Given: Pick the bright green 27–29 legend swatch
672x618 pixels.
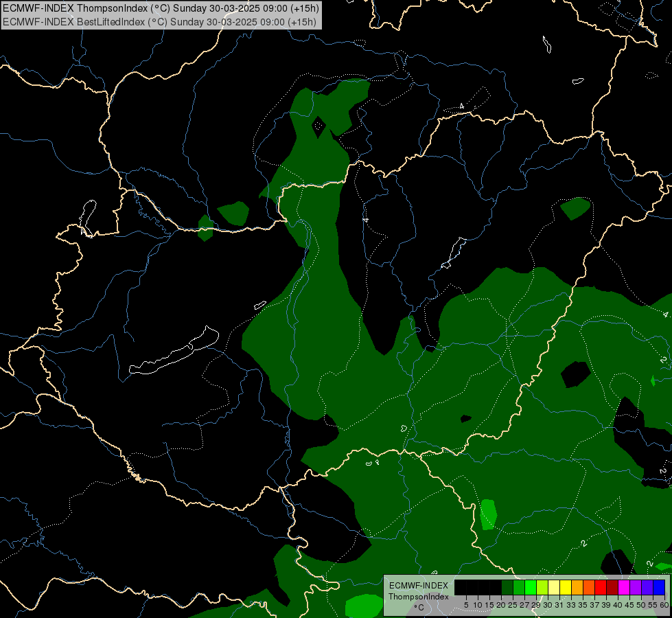Looking at the screenshot, I should 531,587.
